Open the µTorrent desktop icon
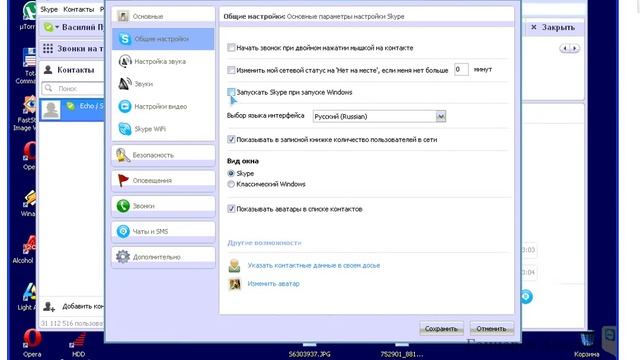Viewport: 640px width, 360px height. coord(28,16)
